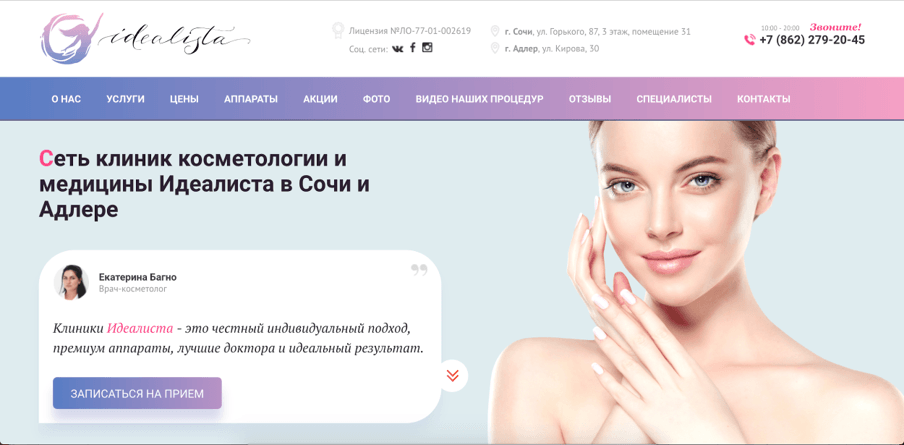Click the Adler location pin icon
The image size is (904, 445).
point(495,48)
